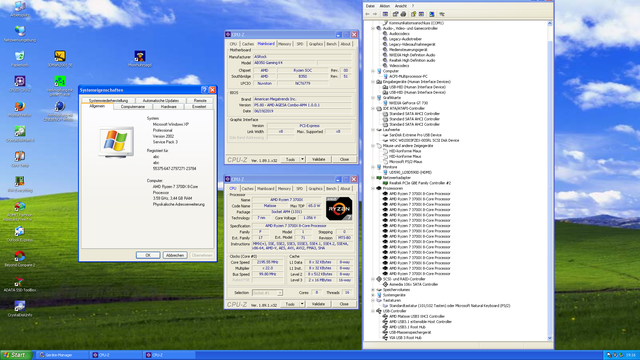Collapse the Audio-, Video- und Gamecontroller node

tap(373, 29)
